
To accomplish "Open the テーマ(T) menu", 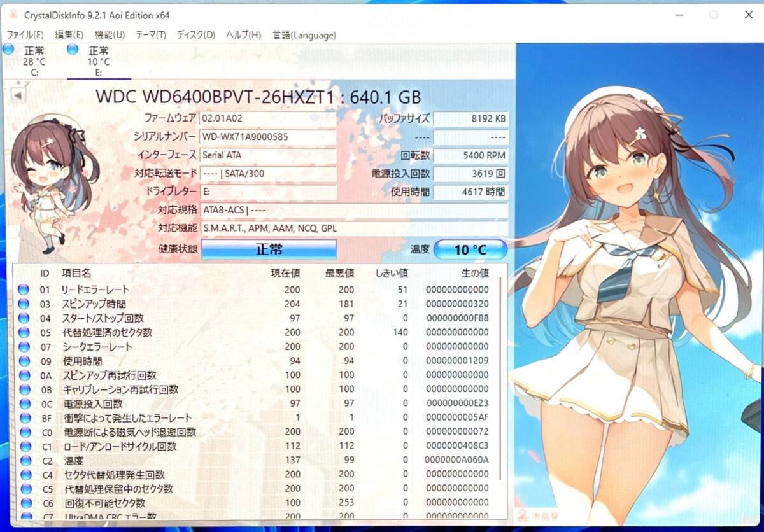I will (x=151, y=35).
